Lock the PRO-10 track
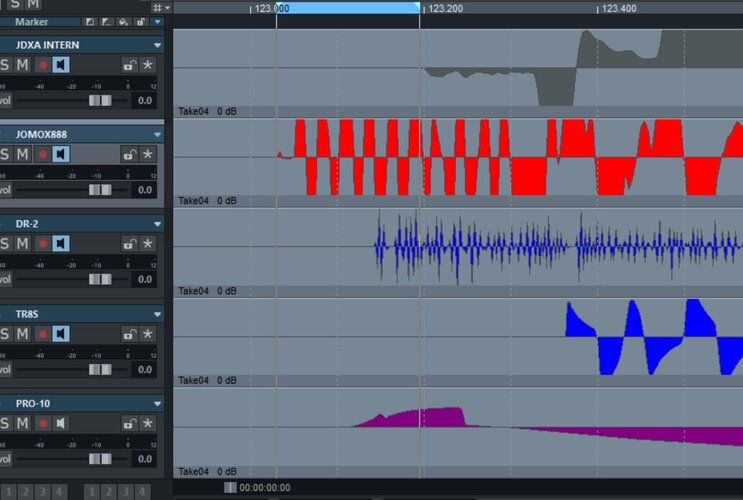This screenshot has width=743, height=500. click(129, 423)
